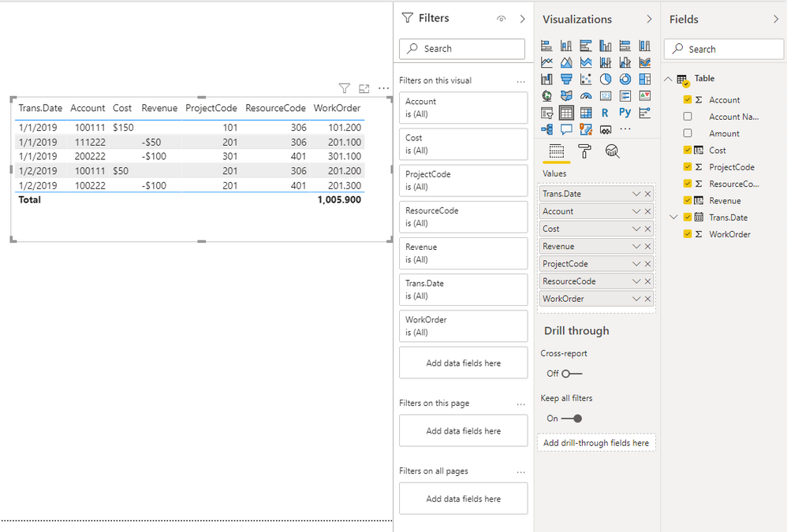Screen dimensions: 787x532
Task: Select the stacked bar chart visualization
Action: (x=546, y=46)
